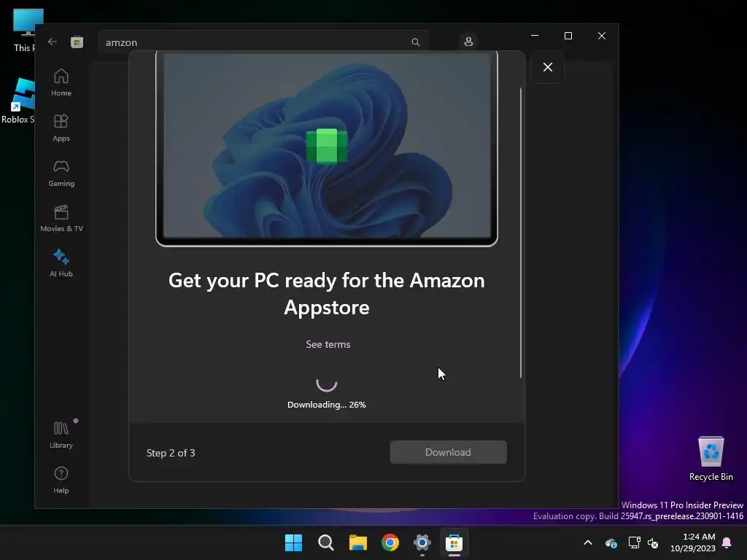Click the See terms link

(x=328, y=344)
